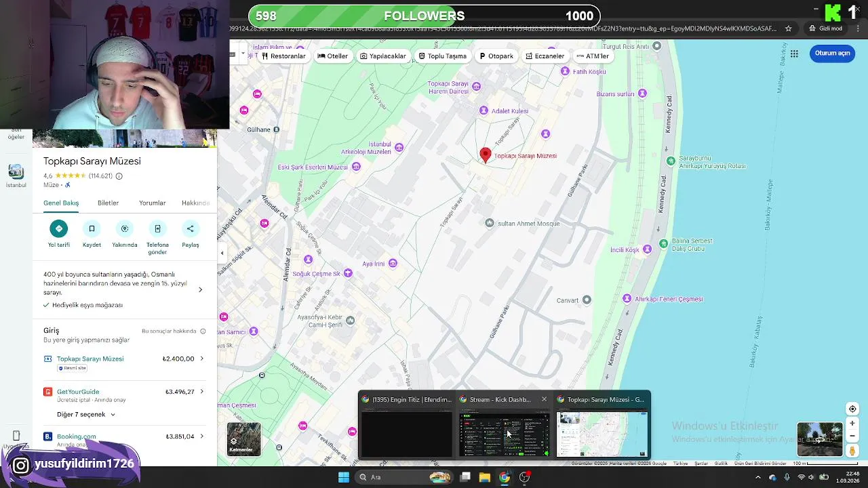Collapse the side panel with arrow handle
Image resolution: width=868 pixels, height=488 pixels.
[x=222, y=253]
